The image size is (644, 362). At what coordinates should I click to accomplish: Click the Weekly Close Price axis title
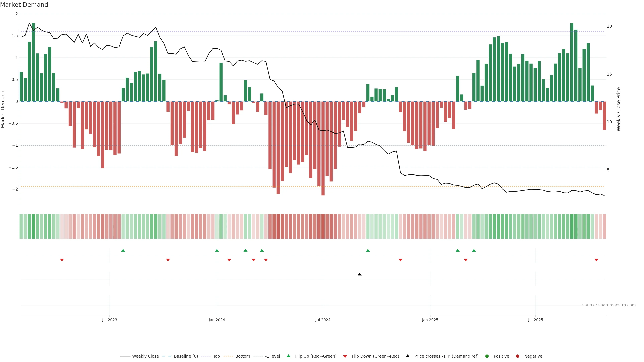tap(619, 109)
